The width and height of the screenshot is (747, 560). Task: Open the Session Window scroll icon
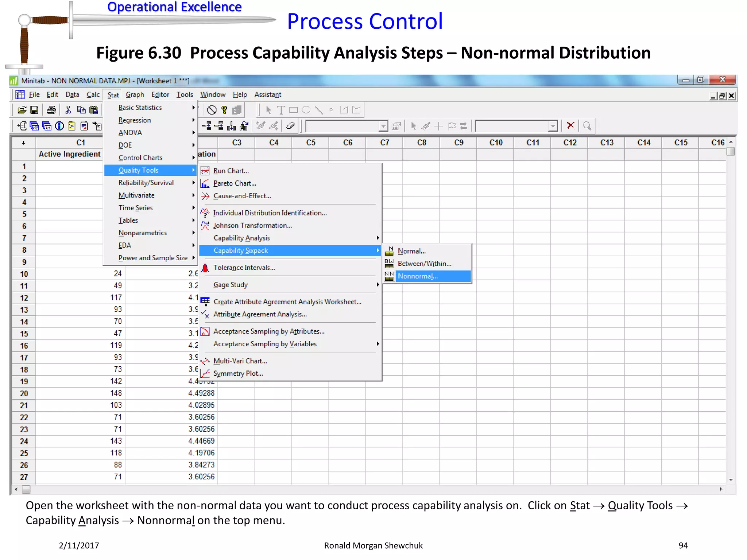(22, 126)
